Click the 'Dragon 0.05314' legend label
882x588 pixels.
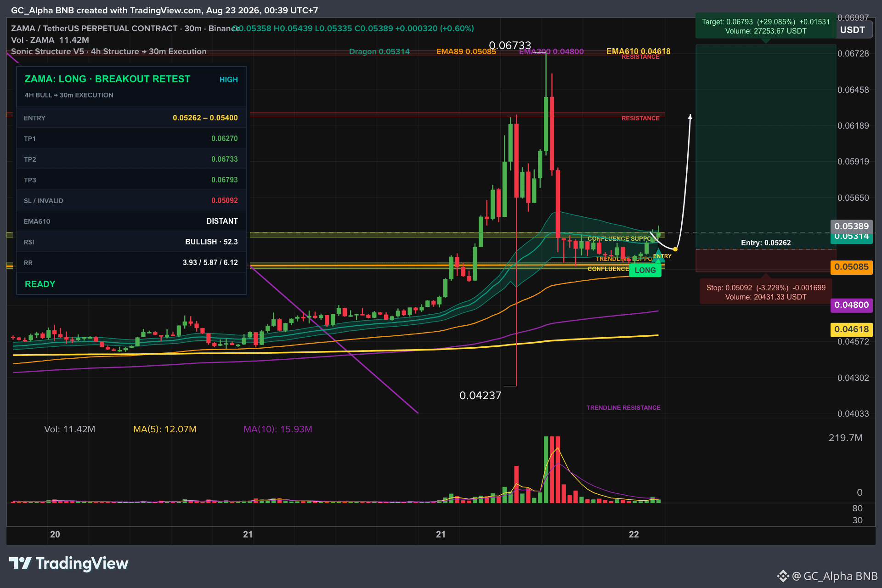(379, 51)
